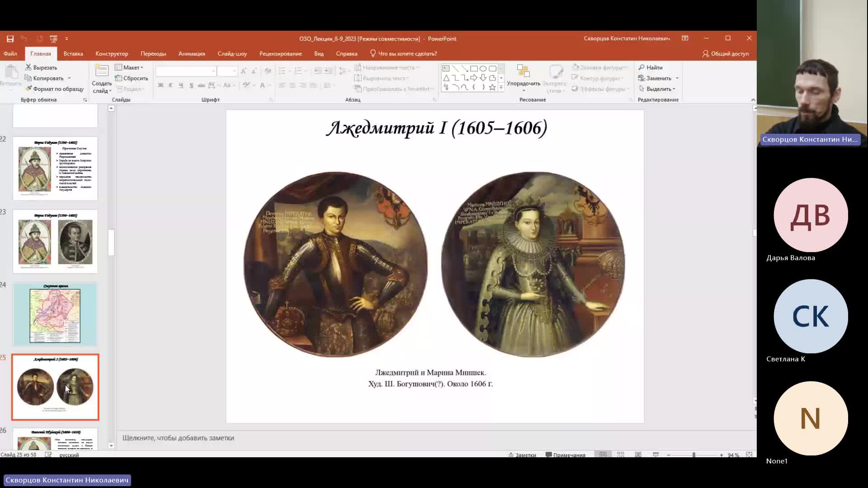Viewport: 868px width, 488px height.
Task: Toggle strikethrough abc formatting
Action: tap(201, 85)
